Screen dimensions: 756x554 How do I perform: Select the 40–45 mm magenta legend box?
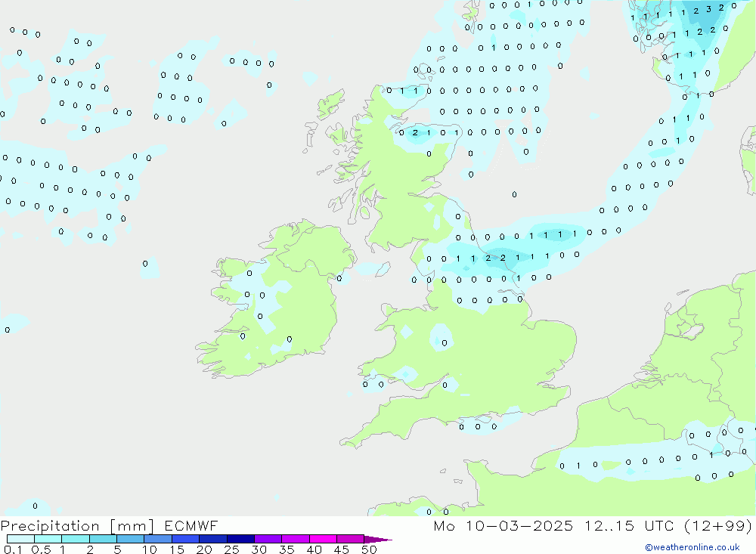click(323, 539)
